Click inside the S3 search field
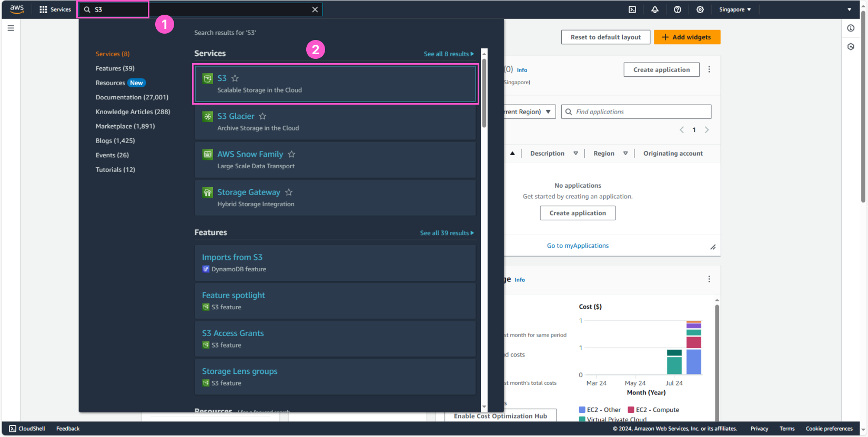The width and height of the screenshot is (868, 437). click(x=200, y=9)
